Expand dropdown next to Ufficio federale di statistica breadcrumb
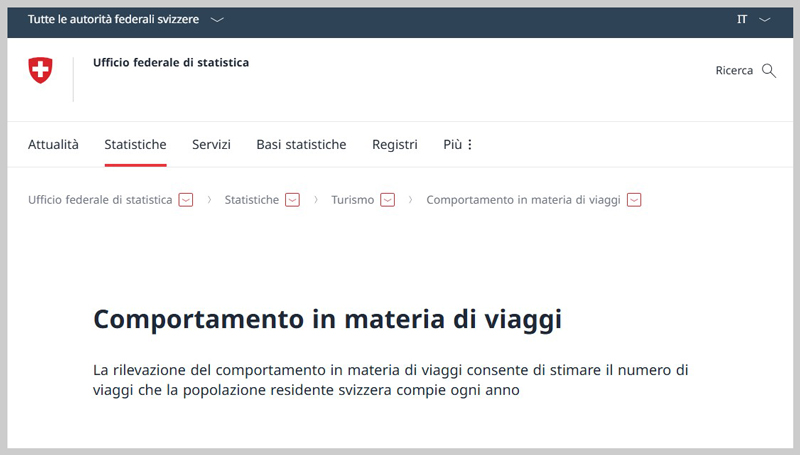This screenshot has height=455, width=800. click(x=186, y=200)
